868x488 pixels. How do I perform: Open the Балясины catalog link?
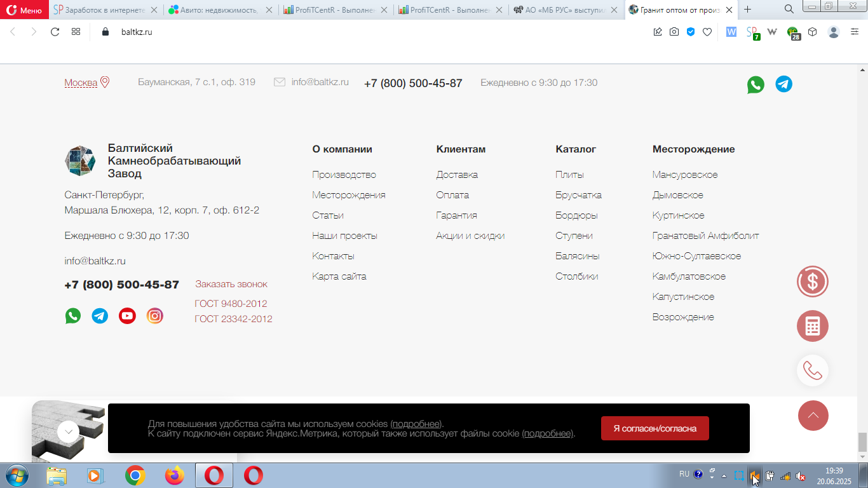(578, 256)
